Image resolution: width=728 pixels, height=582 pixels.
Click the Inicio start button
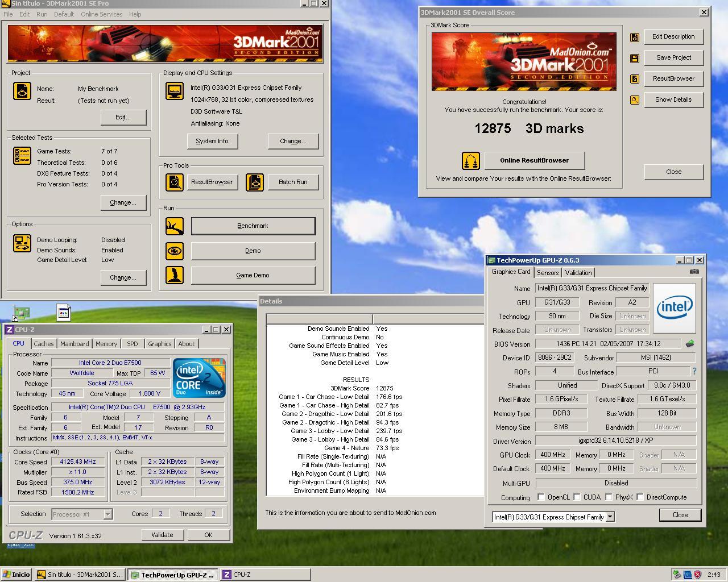coord(16,575)
